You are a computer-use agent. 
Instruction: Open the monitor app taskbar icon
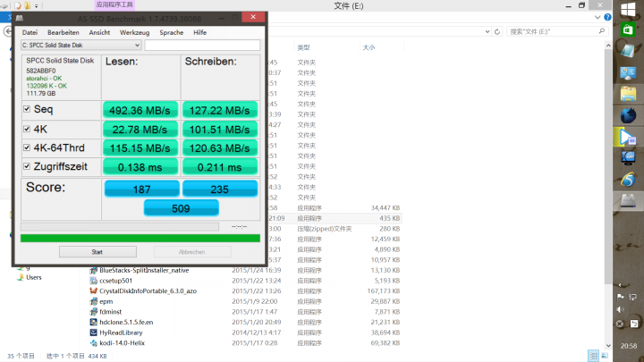tap(628, 158)
